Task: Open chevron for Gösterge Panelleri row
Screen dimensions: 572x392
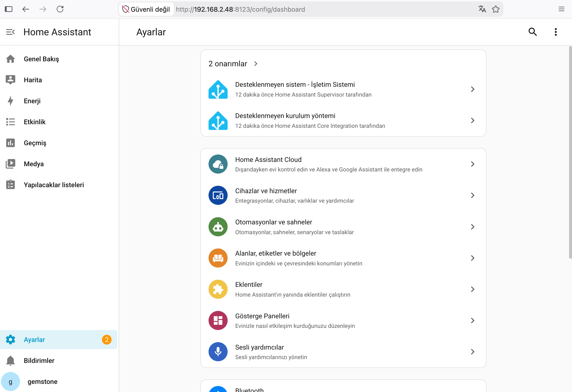Action: pos(473,320)
